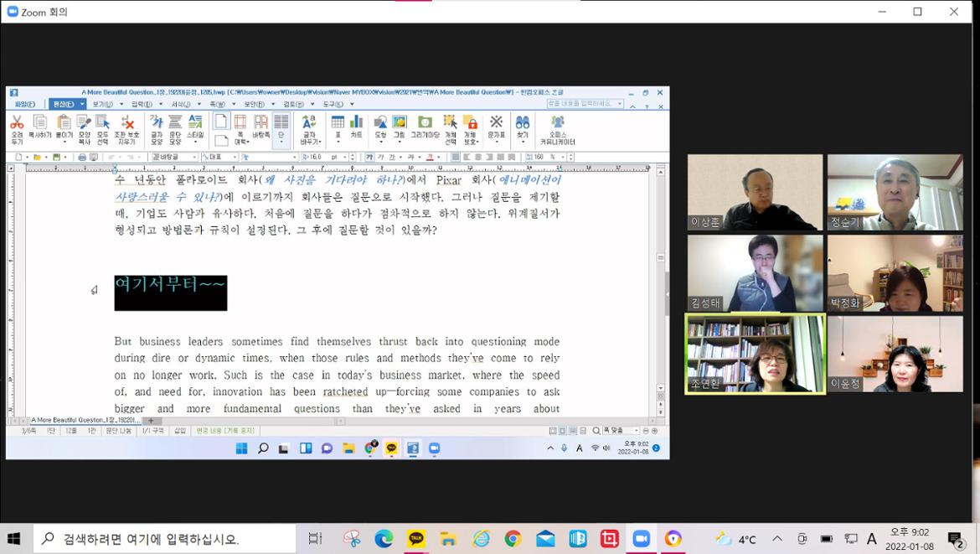The height and width of the screenshot is (554, 980).
Task: Click the 문단 모양 (Paragraph Shape) icon
Action: click(x=175, y=124)
